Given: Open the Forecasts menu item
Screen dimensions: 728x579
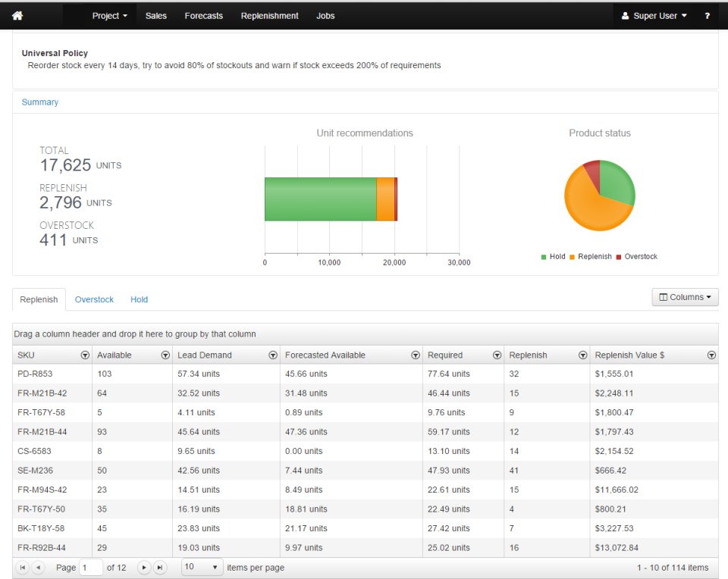Looking at the screenshot, I should pyautogui.click(x=204, y=16).
